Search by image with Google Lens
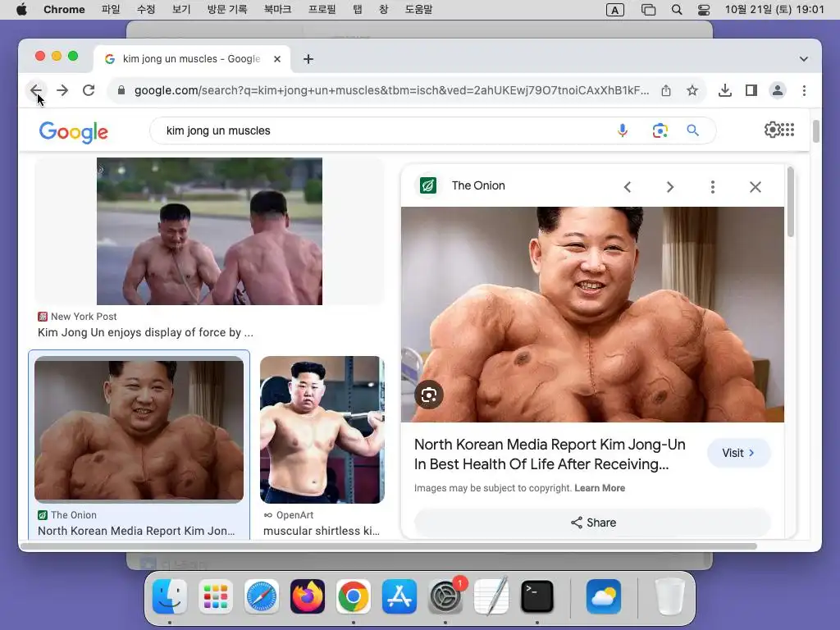Viewport: 840px width, 630px height. pos(660,130)
